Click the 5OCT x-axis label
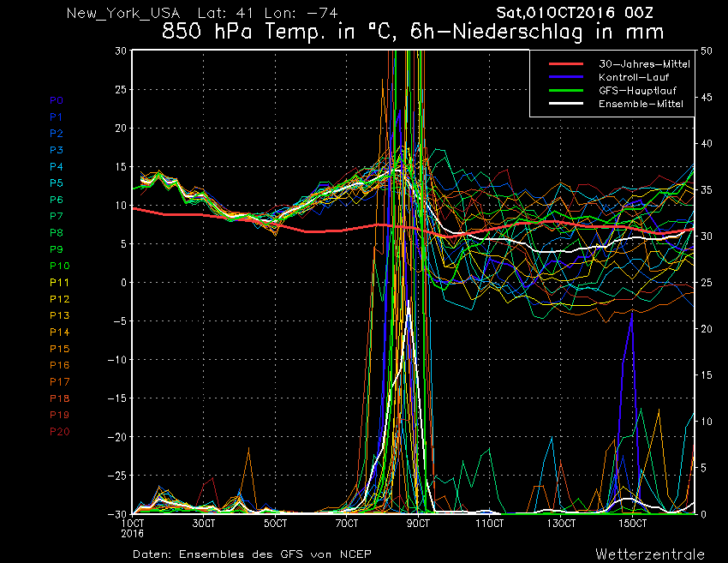The width and height of the screenshot is (728, 563). pyautogui.click(x=275, y=524)
